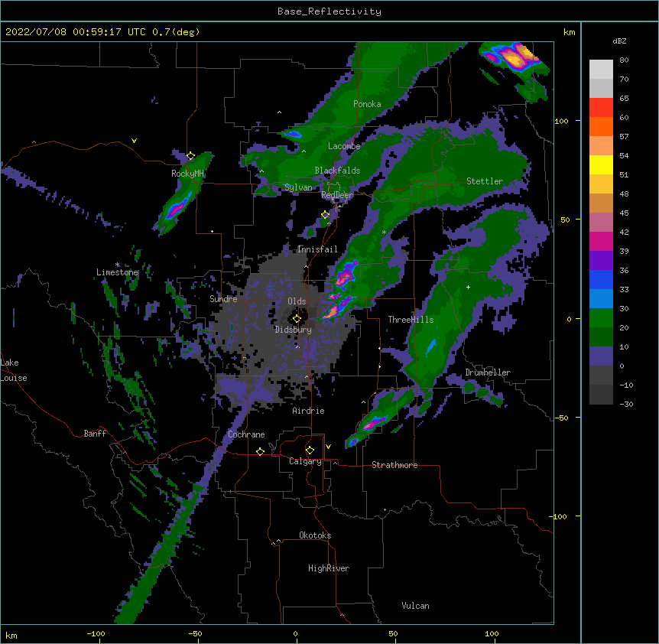The image size is (659, 644).
Task: Select the Blackfalds label
Action: click(337, 171)
